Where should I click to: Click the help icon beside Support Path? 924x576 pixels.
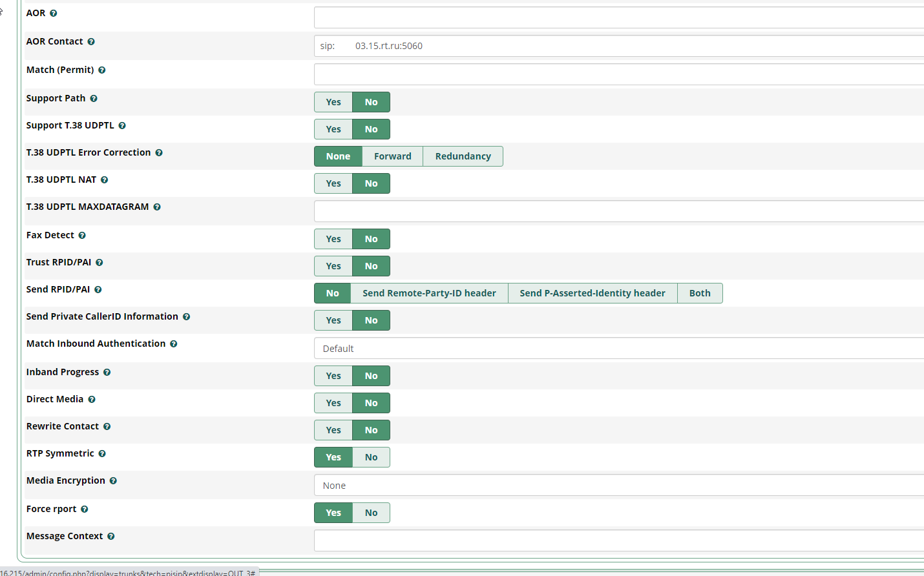click(x=94, y=99)
